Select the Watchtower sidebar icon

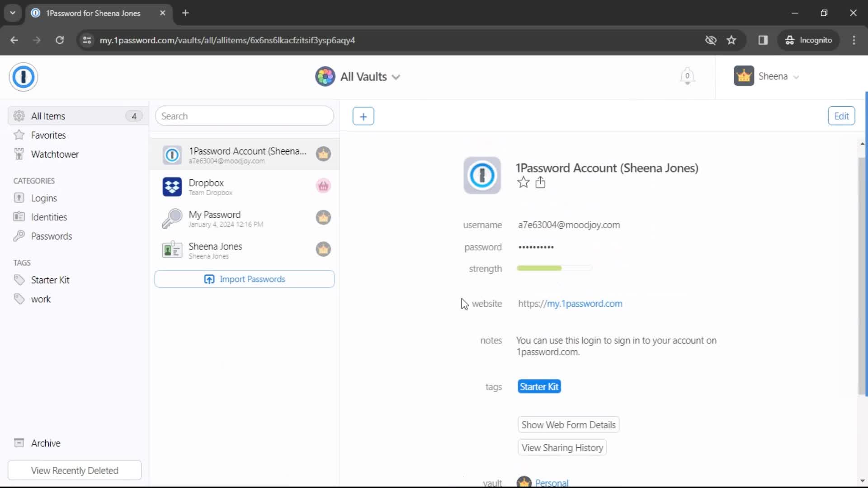click(x=19, y=155)
